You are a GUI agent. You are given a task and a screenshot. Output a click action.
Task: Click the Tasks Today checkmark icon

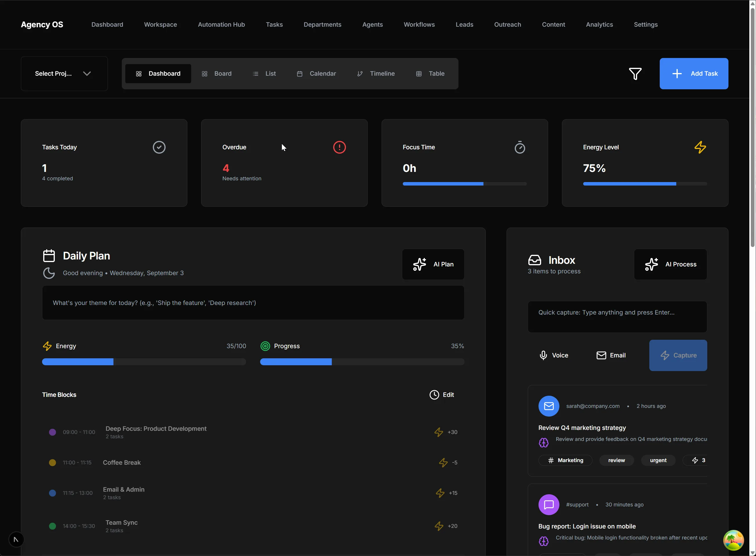pos(159,148)
